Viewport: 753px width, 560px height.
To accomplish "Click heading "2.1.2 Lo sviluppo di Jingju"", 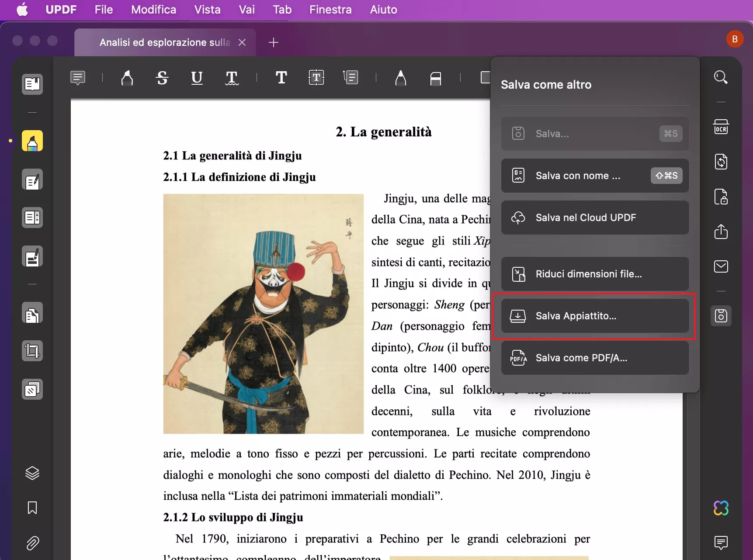I will 233,517.
